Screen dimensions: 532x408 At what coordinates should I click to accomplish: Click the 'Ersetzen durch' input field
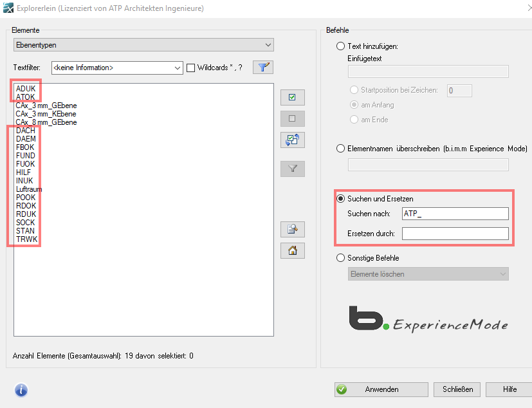455,234
